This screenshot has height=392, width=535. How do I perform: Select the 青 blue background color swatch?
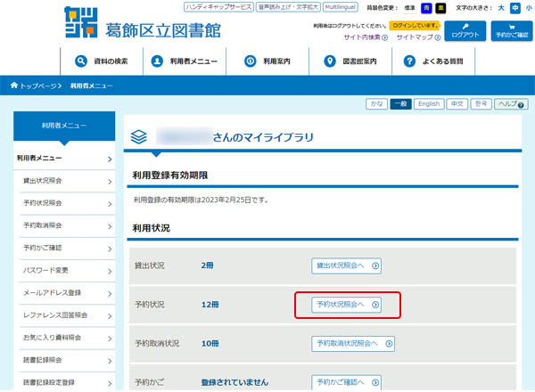[426, 8]
